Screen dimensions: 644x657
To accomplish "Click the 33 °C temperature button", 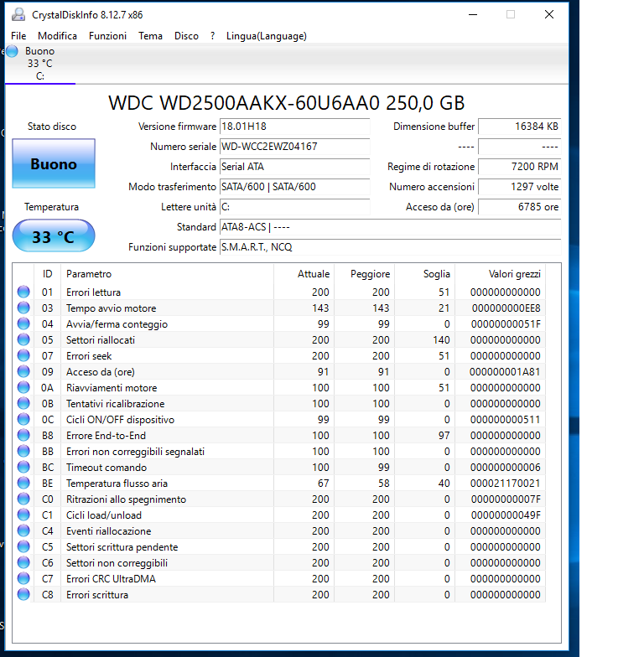I will 54,236.
